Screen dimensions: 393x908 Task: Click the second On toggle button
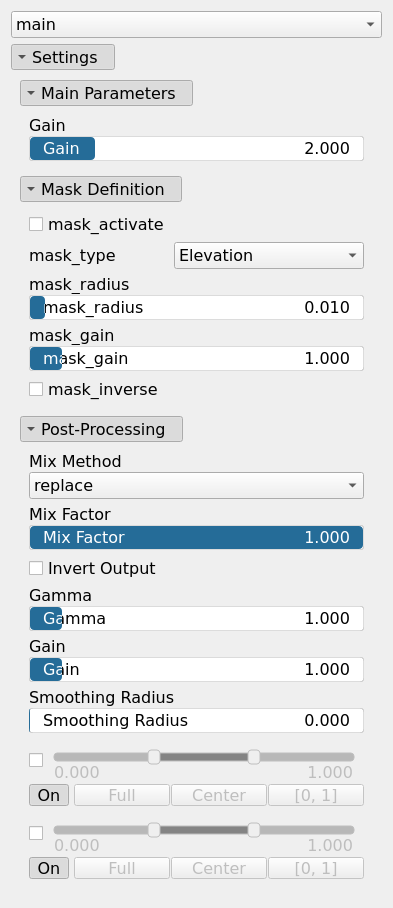pyautogui.click(x=49, y=868)
